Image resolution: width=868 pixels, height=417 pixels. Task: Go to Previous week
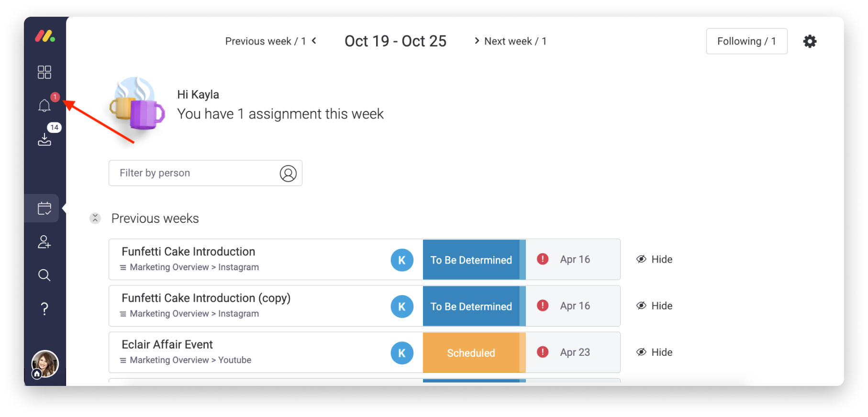click(271, 41)
